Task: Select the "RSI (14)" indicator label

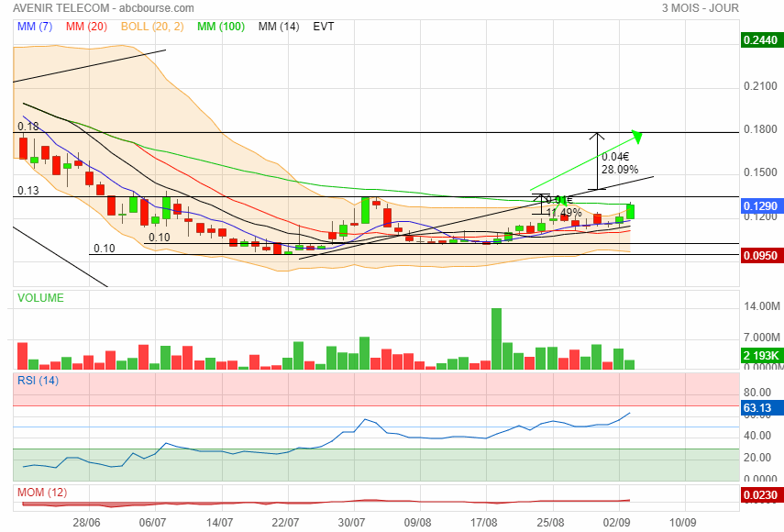Action: [x=38, y=381]
